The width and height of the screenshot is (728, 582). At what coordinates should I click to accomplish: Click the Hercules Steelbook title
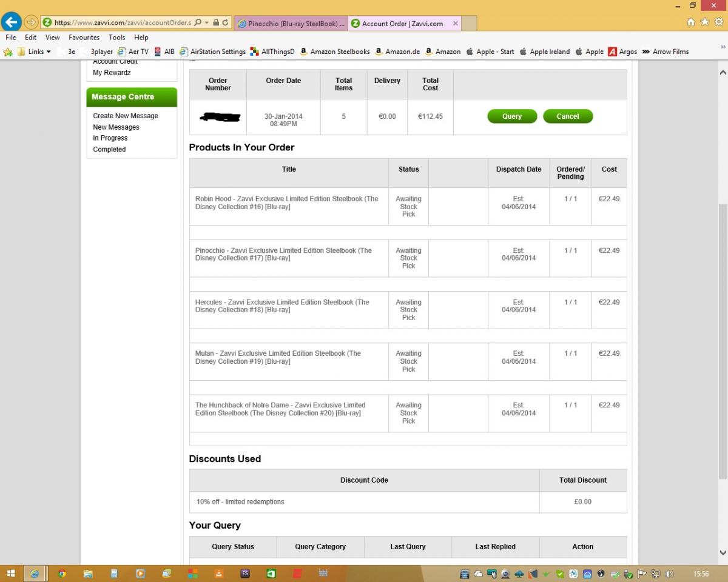click(x=282, y=306)
